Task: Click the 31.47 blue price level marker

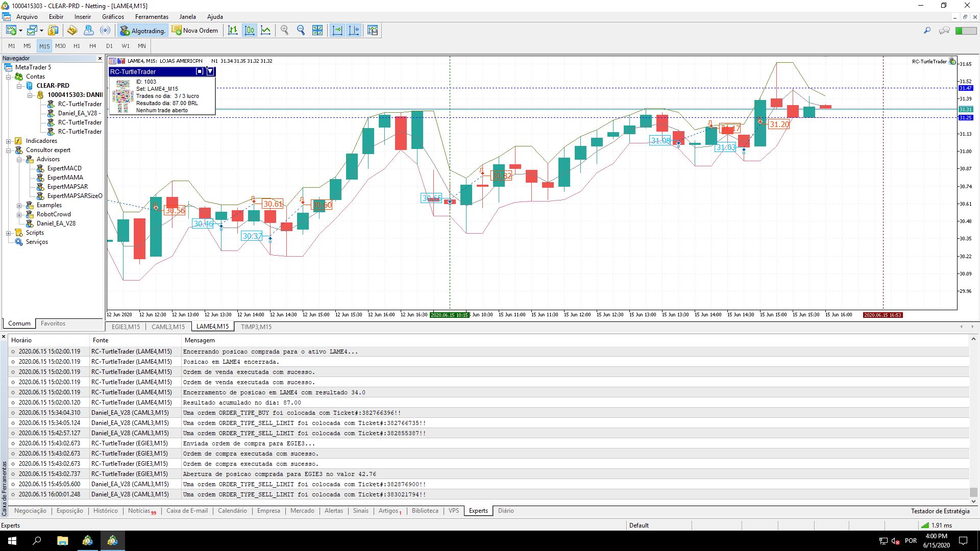Action: pyautogui.click(x=966, y=88)
